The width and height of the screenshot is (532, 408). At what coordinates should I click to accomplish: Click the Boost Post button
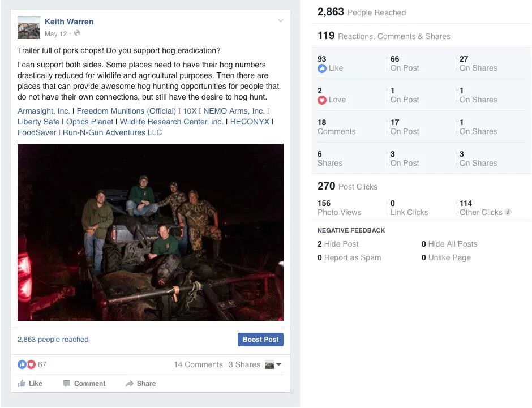point(260,340)
